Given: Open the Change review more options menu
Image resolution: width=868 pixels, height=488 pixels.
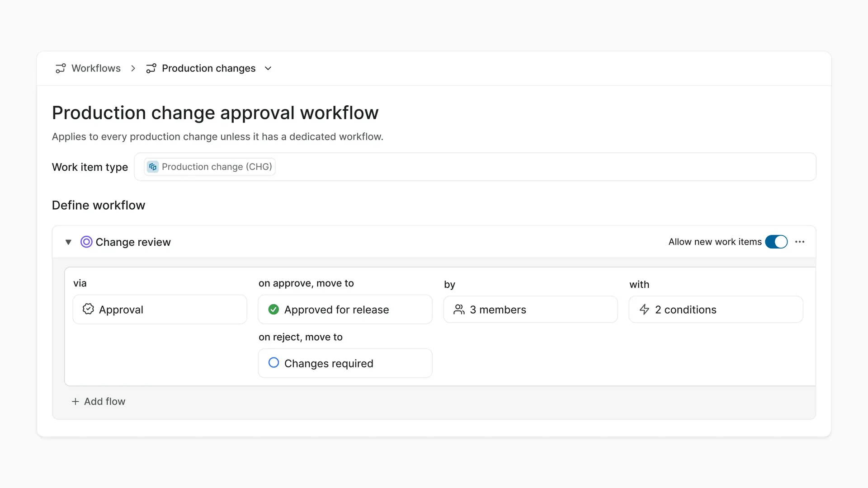Looking at the screenshot, I should point(800,242).
